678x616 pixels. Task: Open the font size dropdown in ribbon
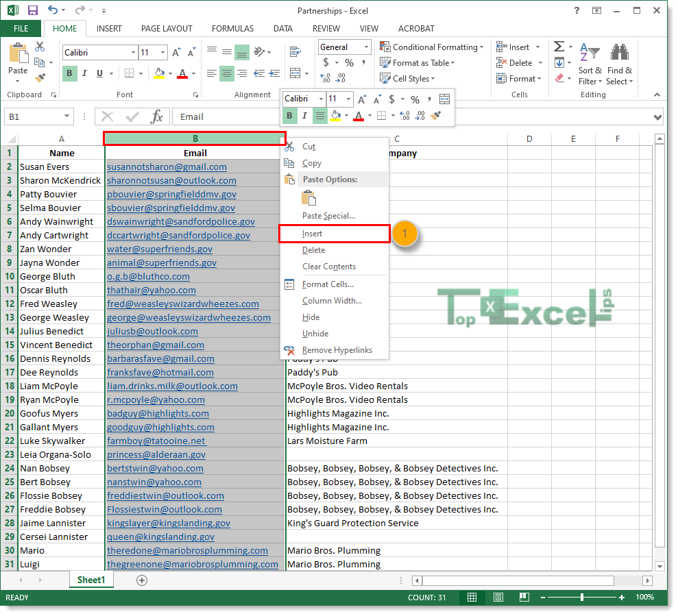162,52
